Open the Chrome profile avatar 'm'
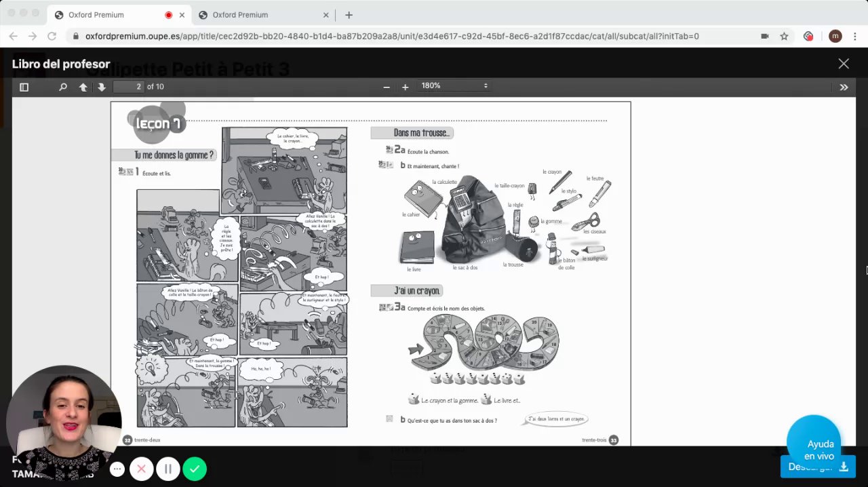 [835, 36]
